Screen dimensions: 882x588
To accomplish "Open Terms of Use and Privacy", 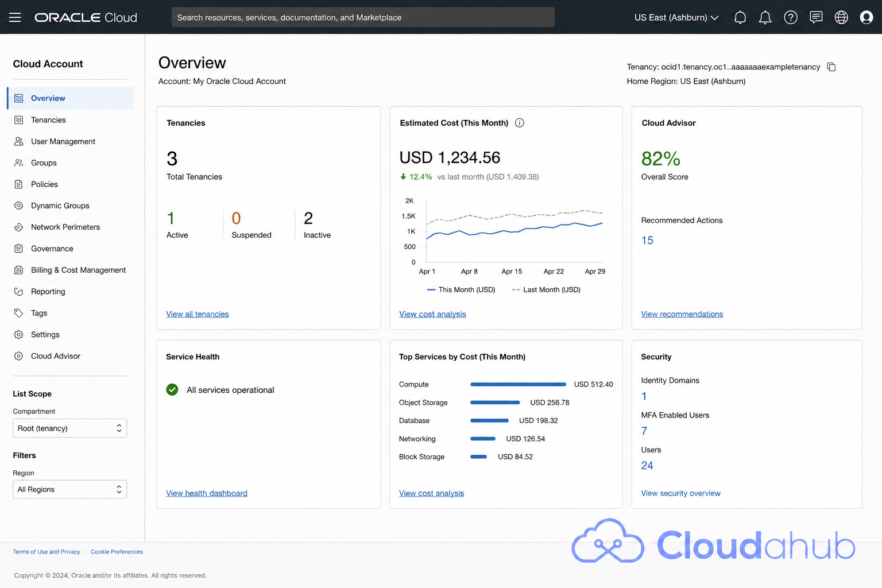I will point(47,552).
